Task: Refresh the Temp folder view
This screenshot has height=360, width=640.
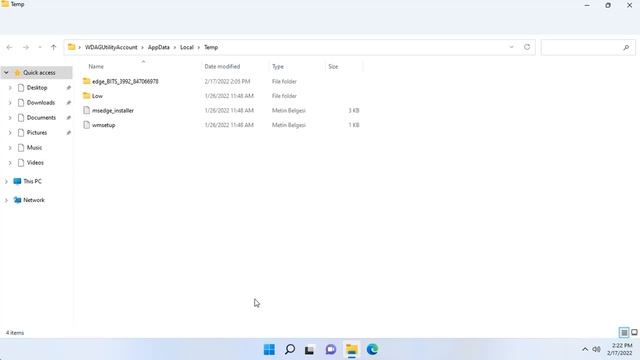Action: (x=527, y=47)
